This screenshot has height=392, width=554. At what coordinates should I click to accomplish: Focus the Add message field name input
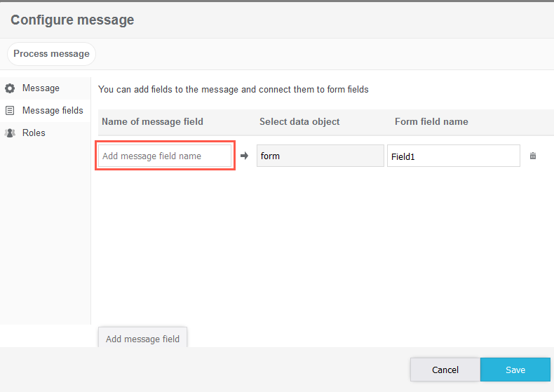[164, 156]
